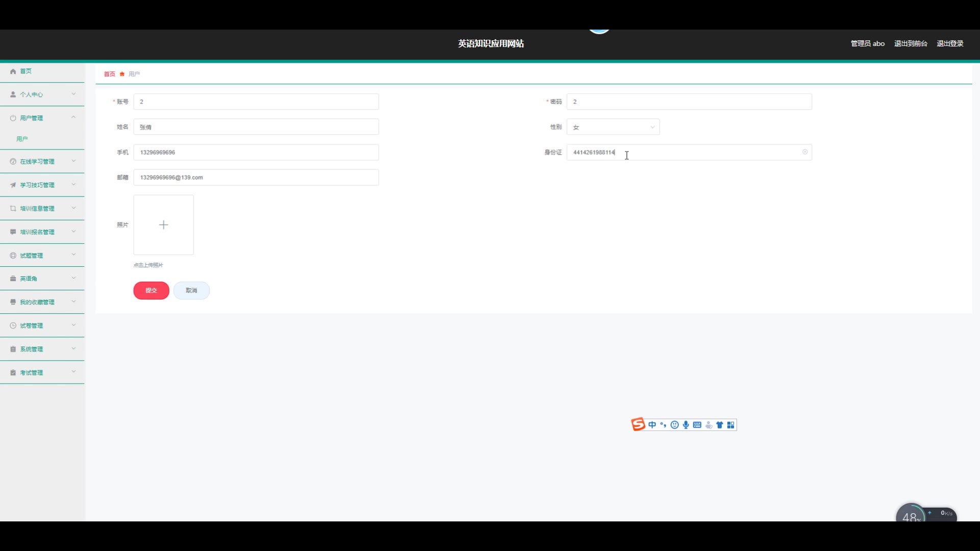Click the 邮箱 input field

pyautogui.click(x=256, y=178)
